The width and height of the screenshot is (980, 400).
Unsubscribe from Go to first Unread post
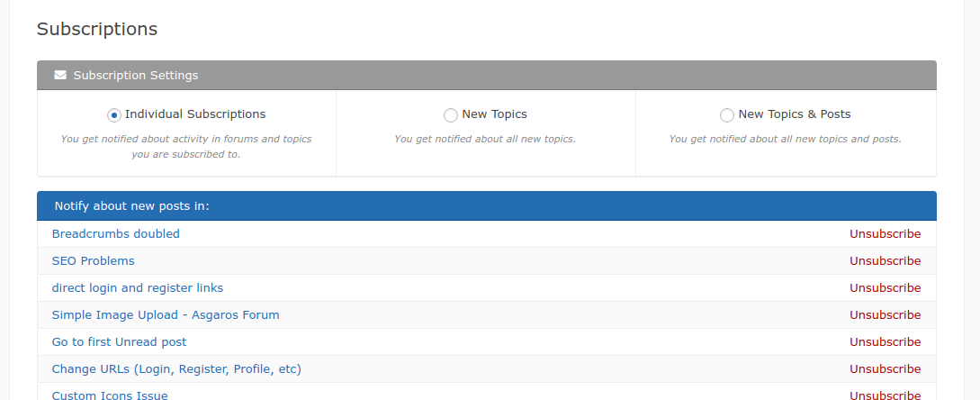coord(885,342)
